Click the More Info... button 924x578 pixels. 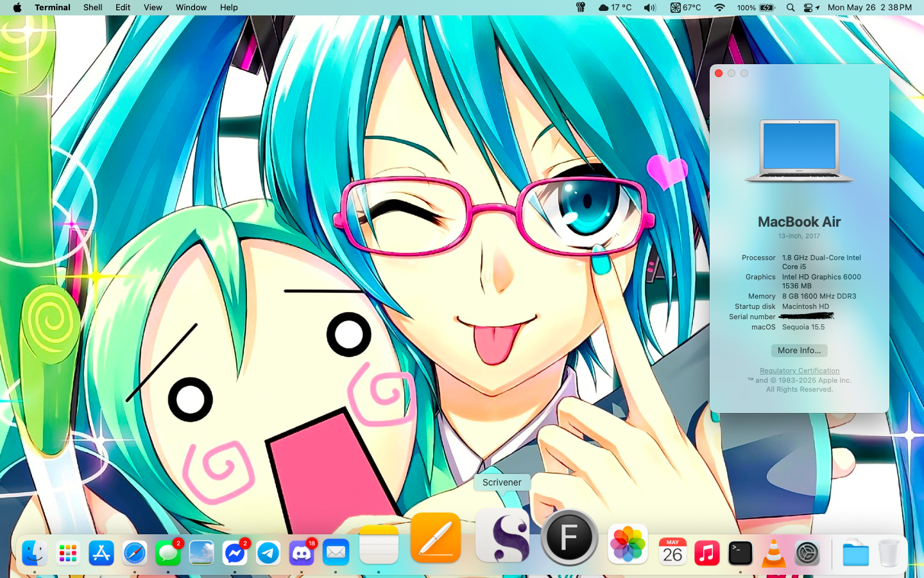[799, 351]
